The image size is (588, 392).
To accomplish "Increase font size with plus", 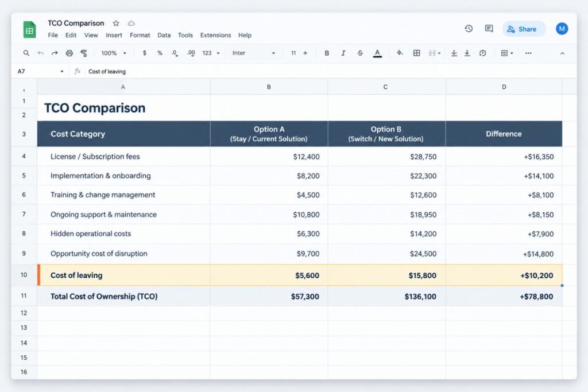I will [x=305, y=53].
